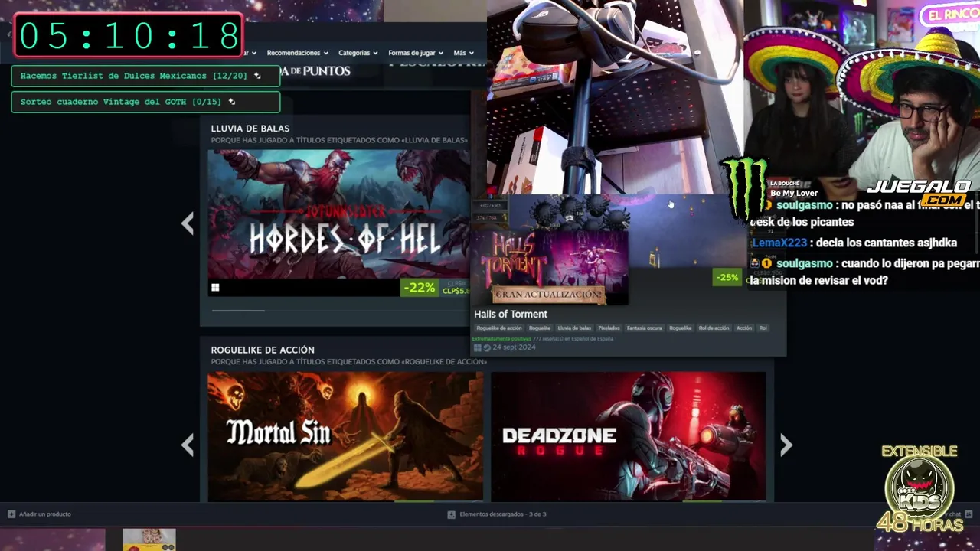Open the Formas de jugar dropdown
Screen dimensions: 980x551
(x=416, y=53)
